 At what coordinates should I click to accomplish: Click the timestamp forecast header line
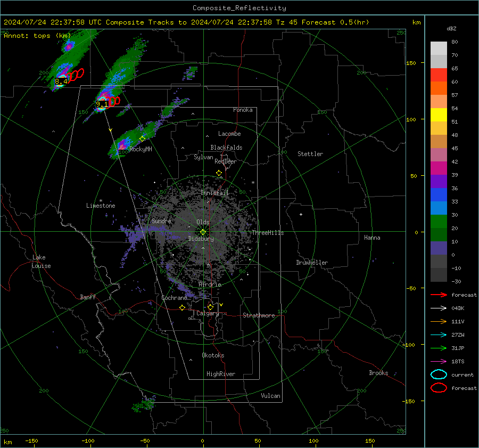pos(186,22)
